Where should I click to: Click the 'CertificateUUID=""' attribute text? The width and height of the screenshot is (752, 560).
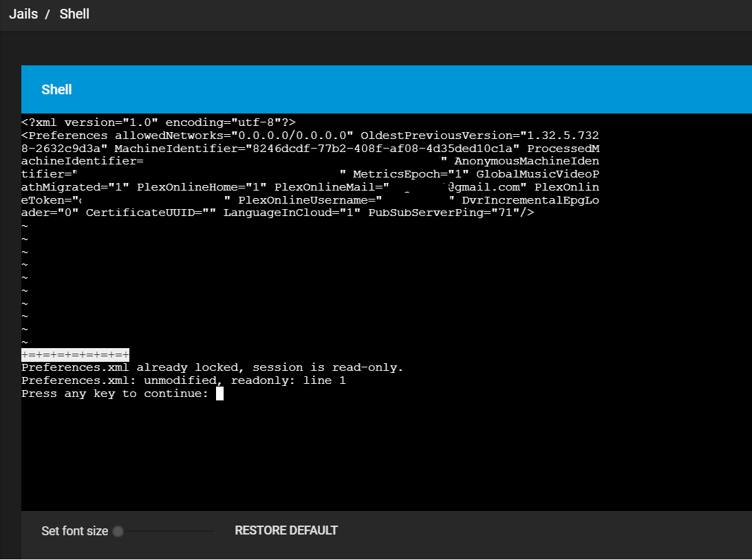(151, 213)
